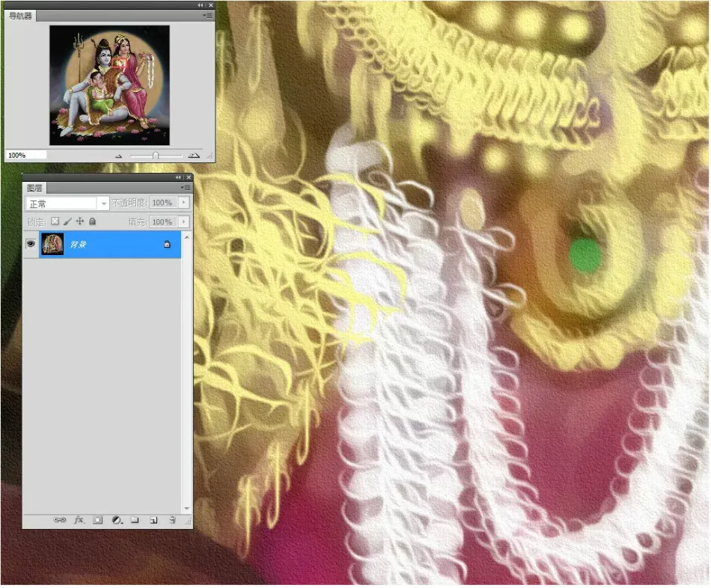Click the Navigator zoom slider handle

(x=156, y=156)
